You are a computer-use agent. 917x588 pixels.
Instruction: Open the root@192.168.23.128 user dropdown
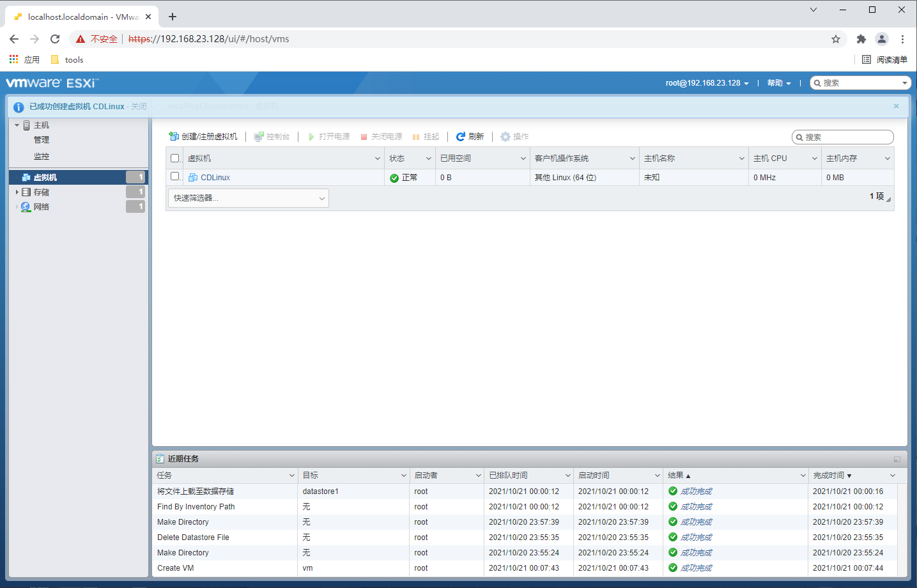coord(707,83)
